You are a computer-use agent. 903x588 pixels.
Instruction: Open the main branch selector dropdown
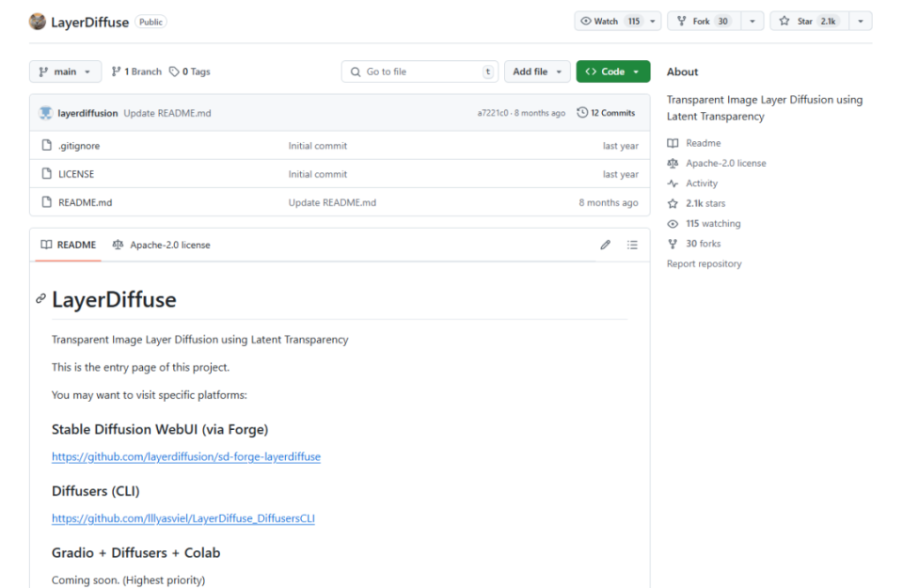pos(65,72)
